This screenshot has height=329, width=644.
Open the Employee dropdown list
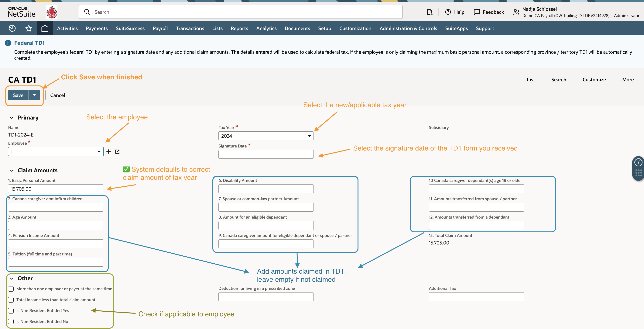coord(56,152)
